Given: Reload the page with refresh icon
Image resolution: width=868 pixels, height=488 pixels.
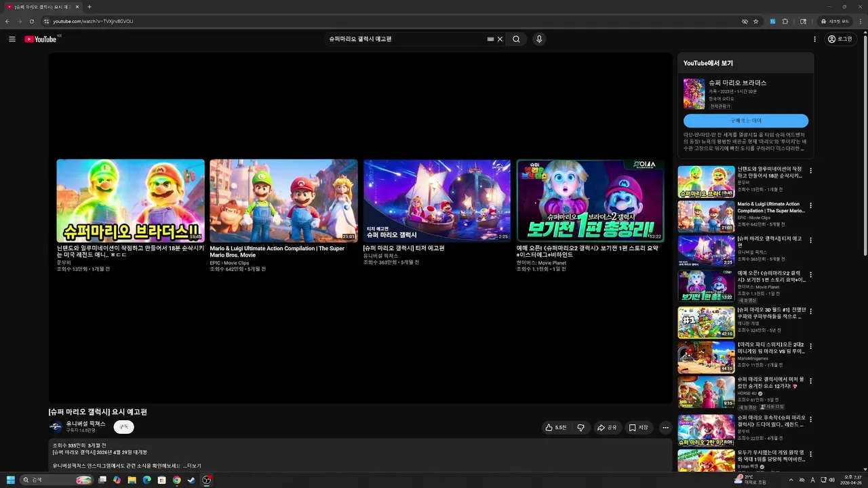Looking at the screenshot, I should pyautogui.click(x=31, y=21).
